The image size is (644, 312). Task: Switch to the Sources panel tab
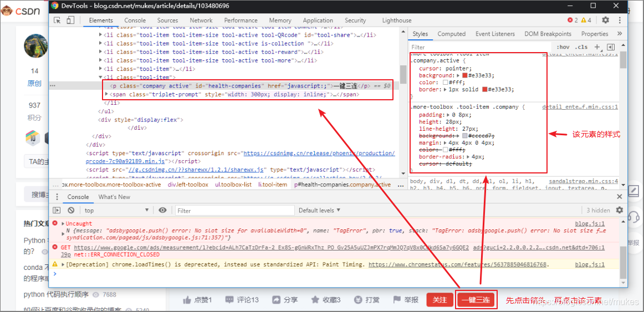(x=167, y=20)
